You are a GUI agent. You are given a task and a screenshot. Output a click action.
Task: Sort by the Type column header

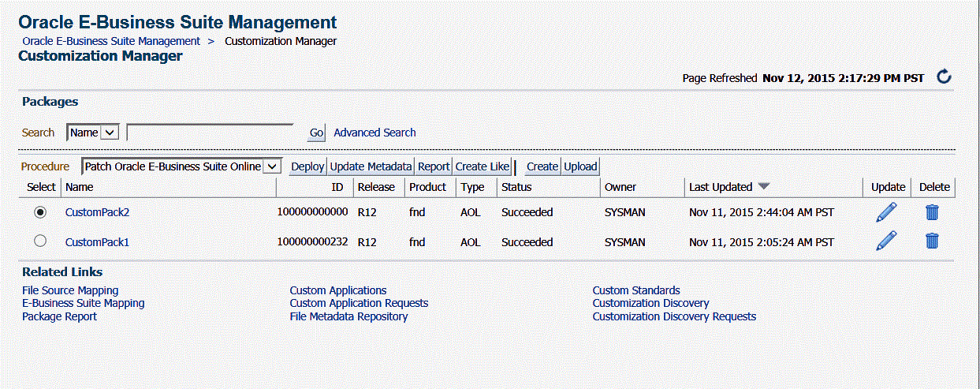point(472,187)
